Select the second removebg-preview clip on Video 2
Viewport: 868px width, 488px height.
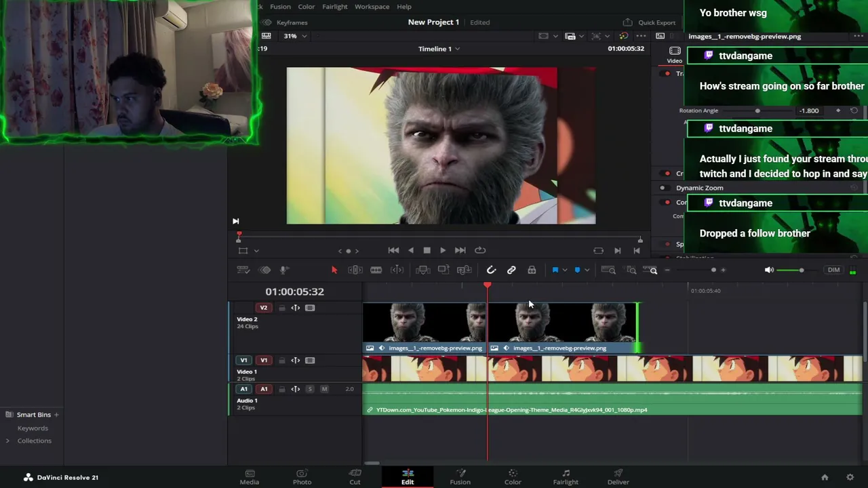click(x=562, y=329)
